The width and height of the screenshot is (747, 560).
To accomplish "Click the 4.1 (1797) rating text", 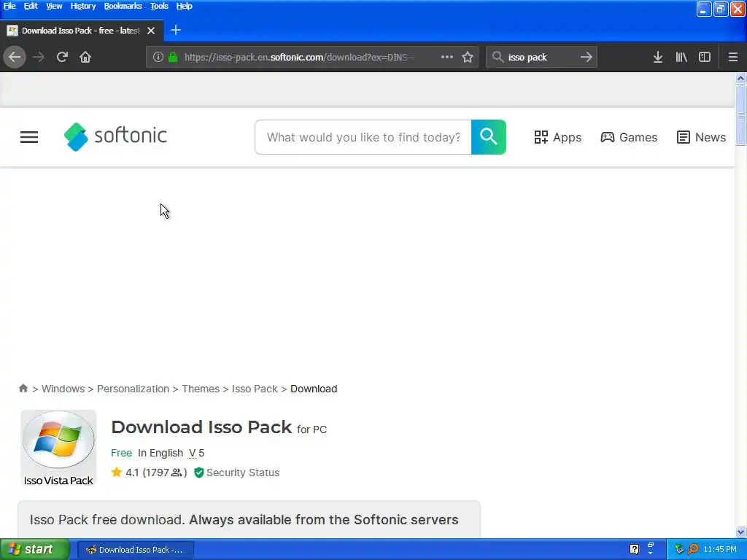I will 155,472.
